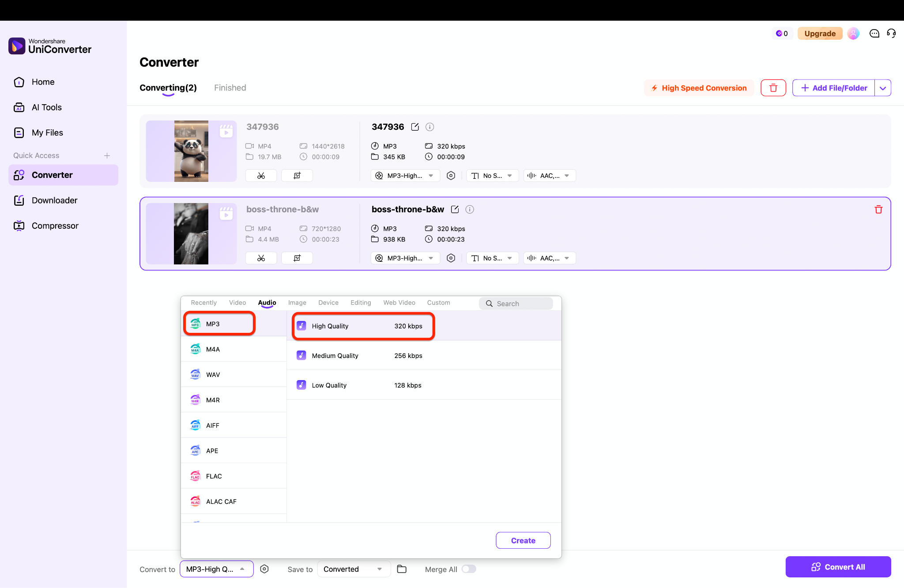This screenshot has width=904, height=588.
Task: Open subtitle dropdown for boss-throne-b&w
Action: point(492,258)
